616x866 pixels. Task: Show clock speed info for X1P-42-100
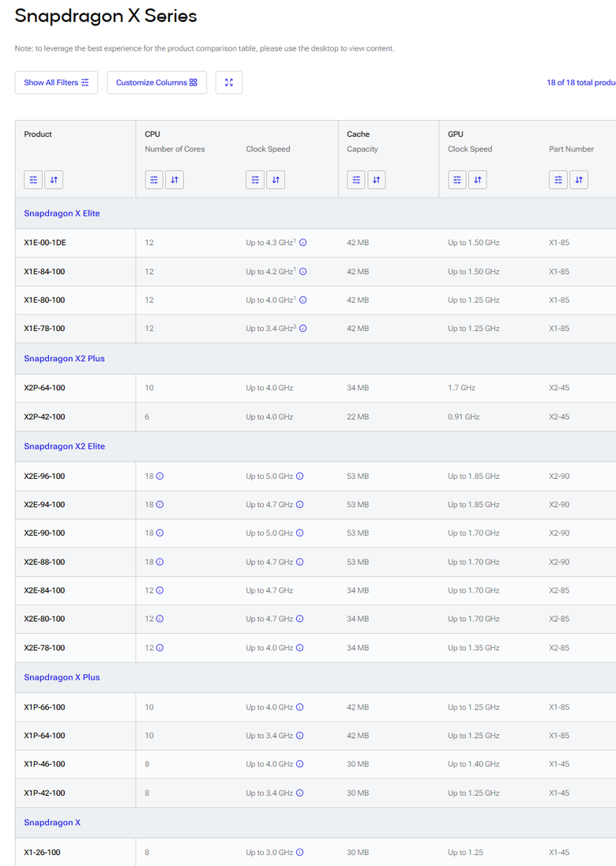click(x=300, y=793)
